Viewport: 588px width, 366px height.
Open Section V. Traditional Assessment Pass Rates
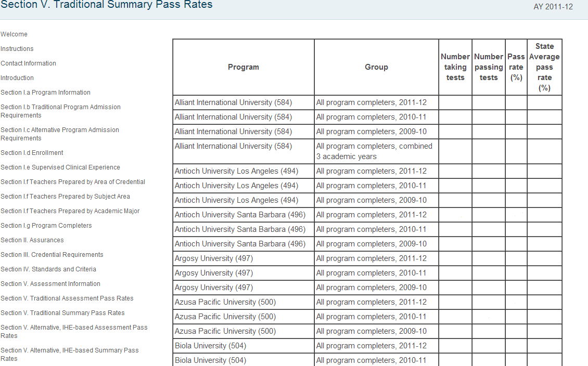[x=67, y=299]
